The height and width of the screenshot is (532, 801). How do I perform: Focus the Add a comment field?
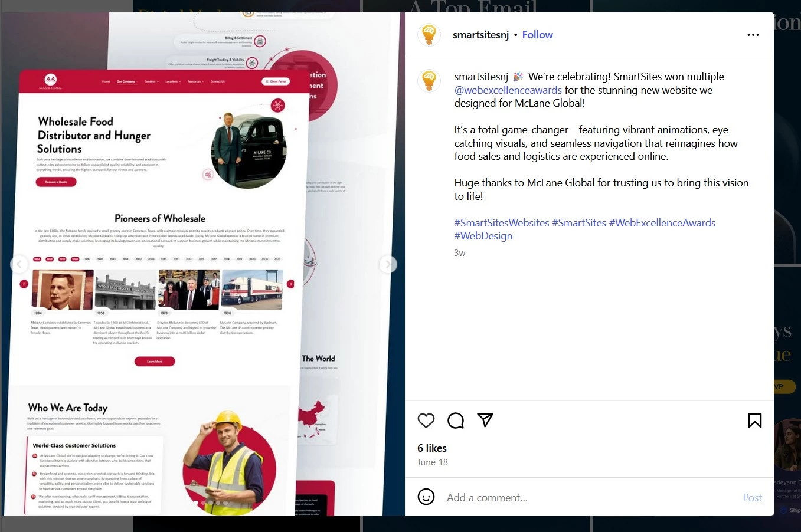point(590,498)
